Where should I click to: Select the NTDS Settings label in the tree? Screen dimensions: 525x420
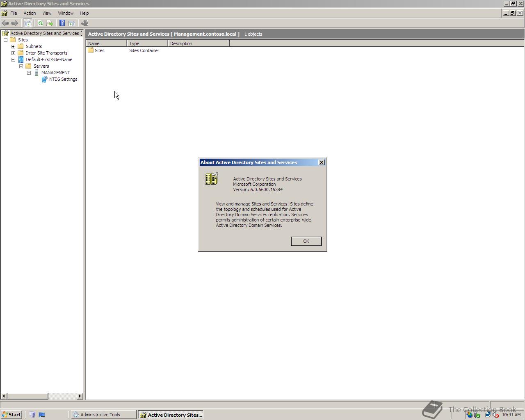click(x=63, y=79)
